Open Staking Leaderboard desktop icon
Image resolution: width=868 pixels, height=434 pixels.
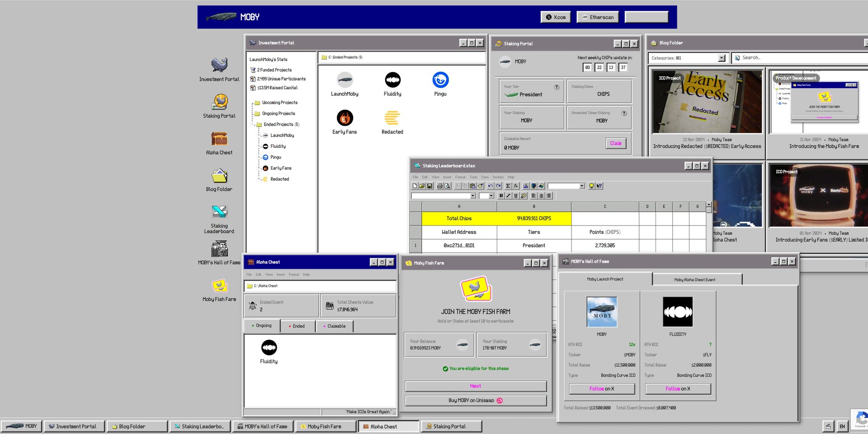(219, 219)
